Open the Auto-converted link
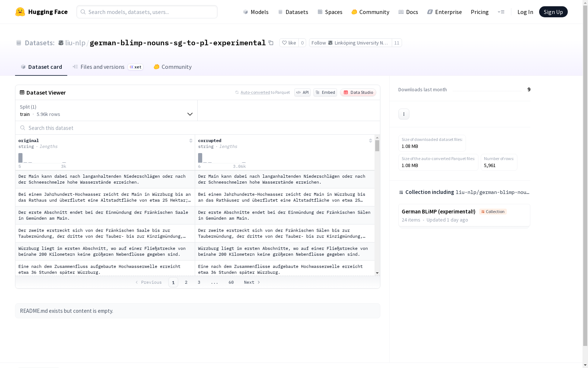The height and width of the screenshot is (368, 588). tap(255, 92)
